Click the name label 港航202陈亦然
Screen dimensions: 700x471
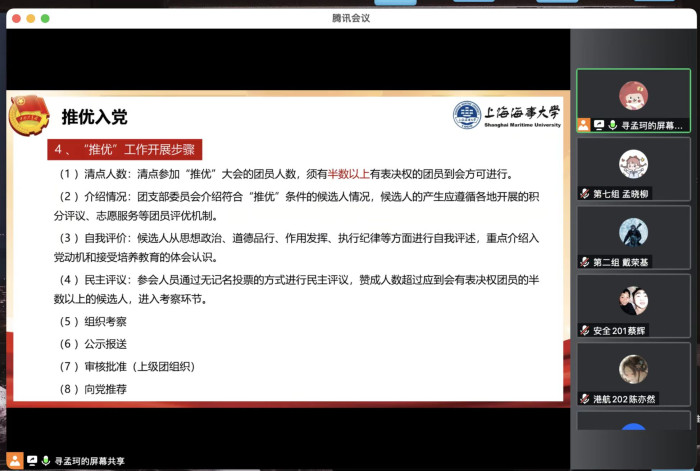point(624,399)
